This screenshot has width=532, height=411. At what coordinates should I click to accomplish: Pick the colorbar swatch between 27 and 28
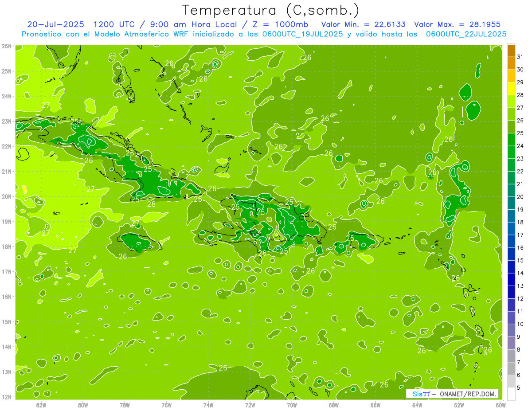[511, 102]
